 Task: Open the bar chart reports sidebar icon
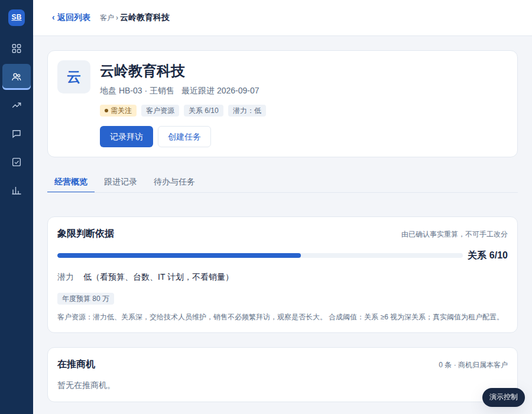(x=17, y=190)
